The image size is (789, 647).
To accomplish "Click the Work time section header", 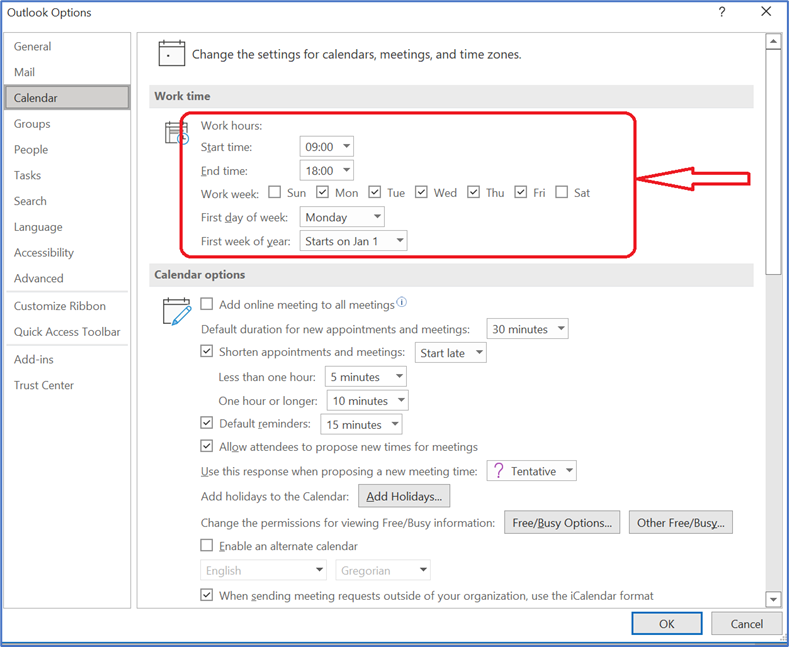I will [451, 96].
